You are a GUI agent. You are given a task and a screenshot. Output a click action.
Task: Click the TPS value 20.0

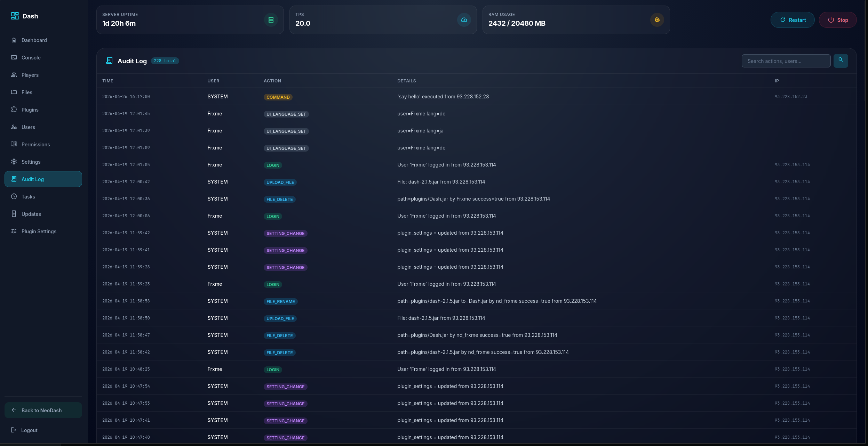(x=303, y=23)
